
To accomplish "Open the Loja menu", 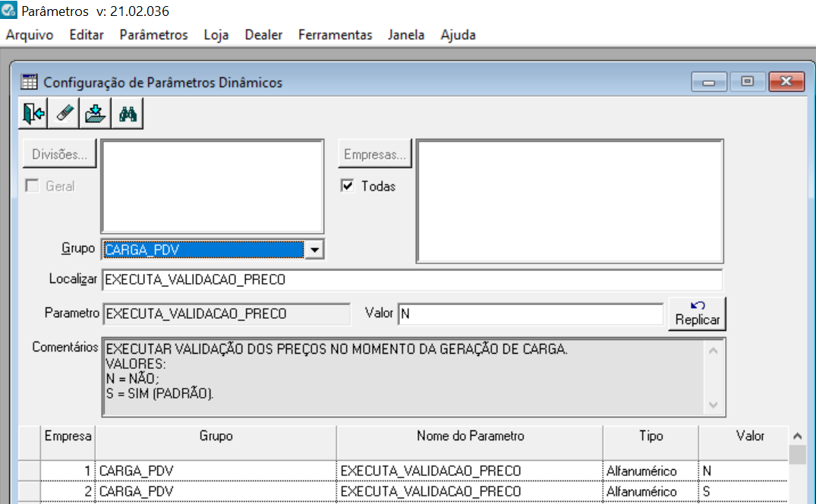I will (x=216, y=35).
